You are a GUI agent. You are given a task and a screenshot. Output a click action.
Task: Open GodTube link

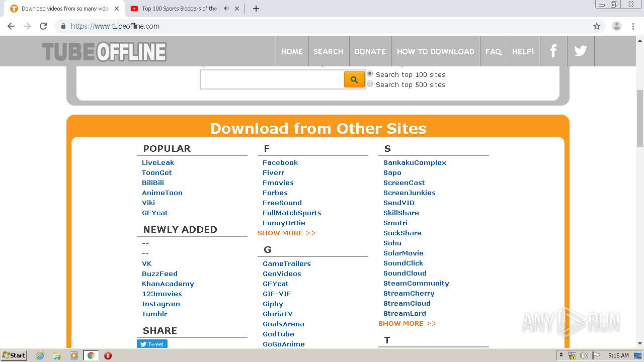point(278,334)
